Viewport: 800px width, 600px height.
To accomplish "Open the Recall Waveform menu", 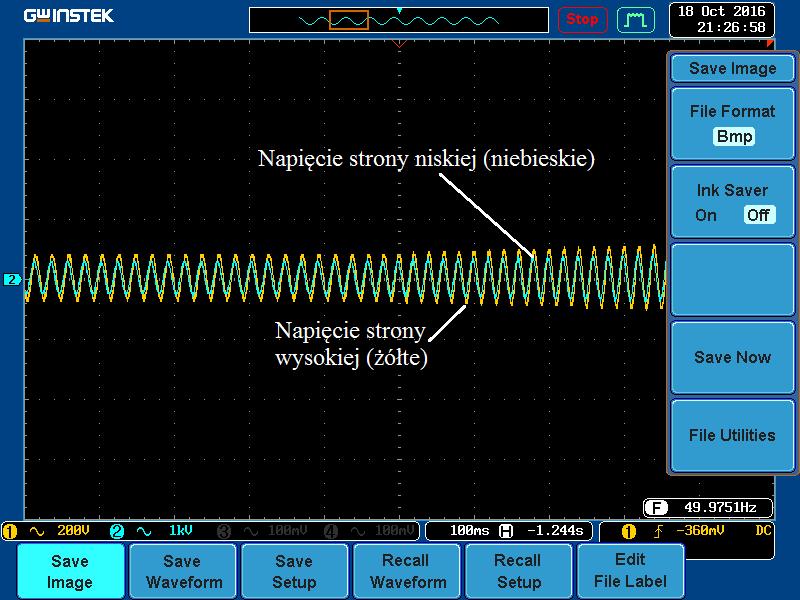I will 407,571.
